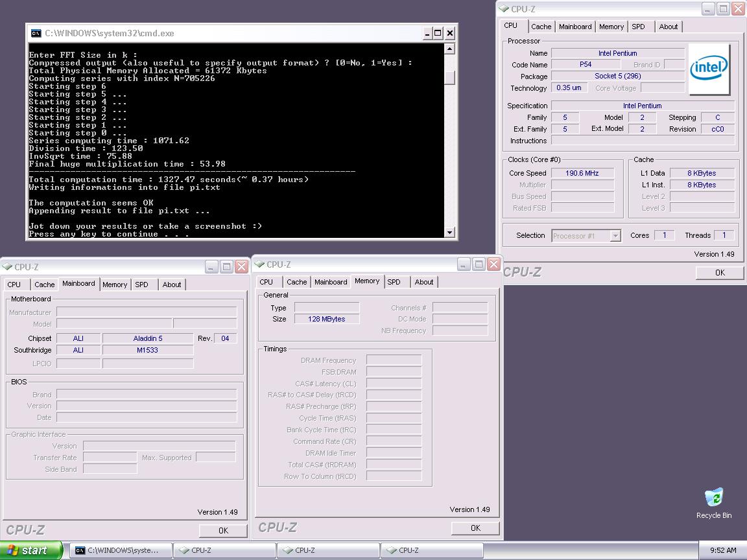The height and width of the screenshot is (560, 747).
Task: Click the cmd.exe title bar icon
Action: coord(36,33)
